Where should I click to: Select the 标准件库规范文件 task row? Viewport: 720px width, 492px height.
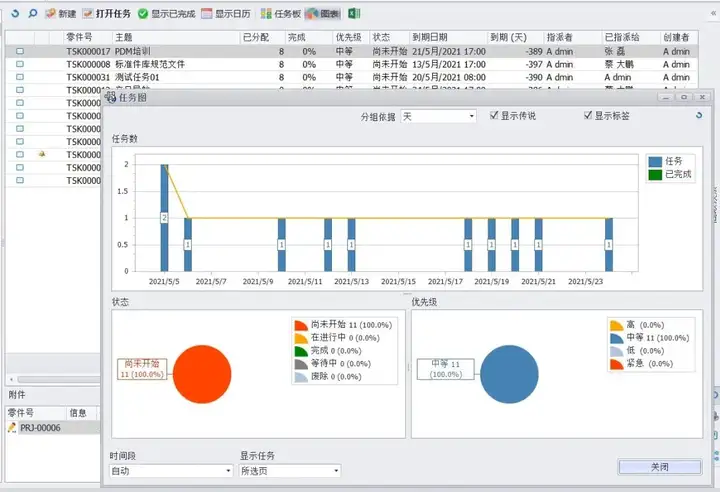pyautogui.click(x=351, y=64)
